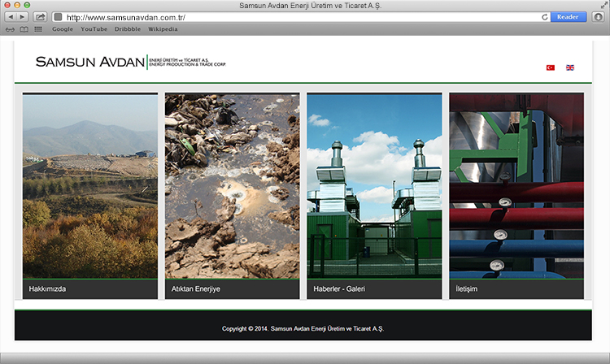The height and width of the screenshot is (364, 610).
Task: Click the Reader button
Action: click(569, 17)
